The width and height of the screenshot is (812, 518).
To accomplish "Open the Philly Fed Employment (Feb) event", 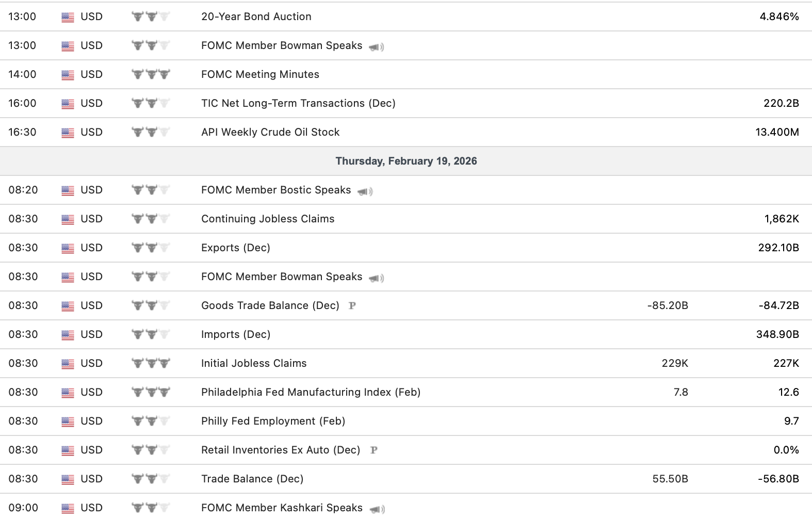I will [273, 421].
